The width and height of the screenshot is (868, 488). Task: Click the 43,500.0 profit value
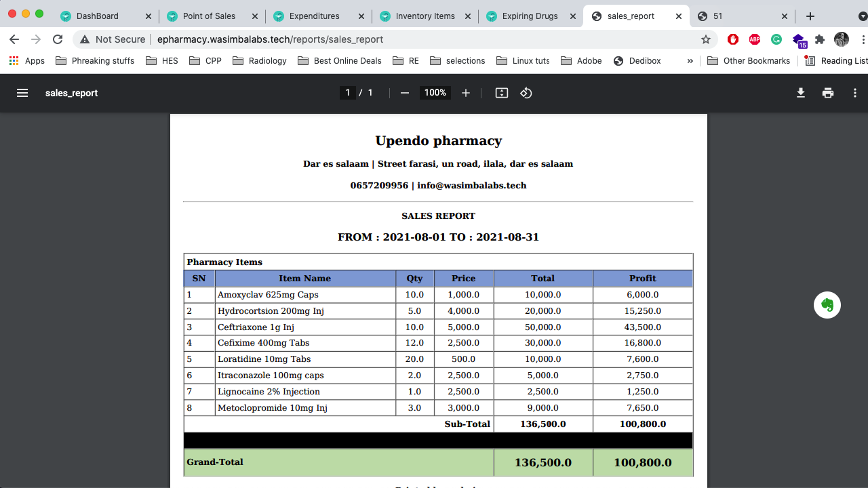(x=643, y=327)
